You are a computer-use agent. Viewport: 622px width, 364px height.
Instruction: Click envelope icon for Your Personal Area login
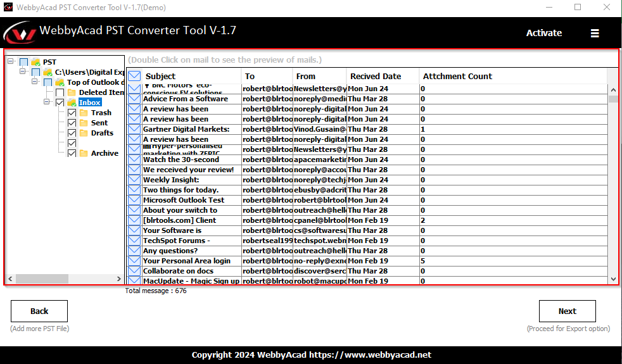(x=134, y=261)
